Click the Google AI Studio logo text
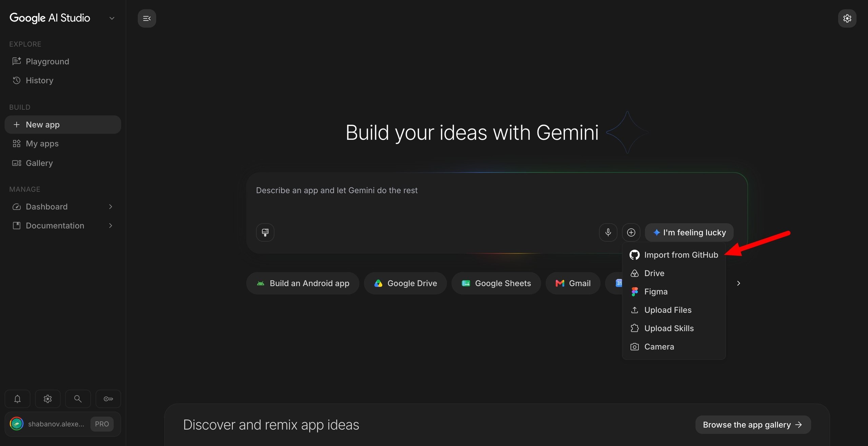This screenshot has height=446, width=868. coord(50,18)
